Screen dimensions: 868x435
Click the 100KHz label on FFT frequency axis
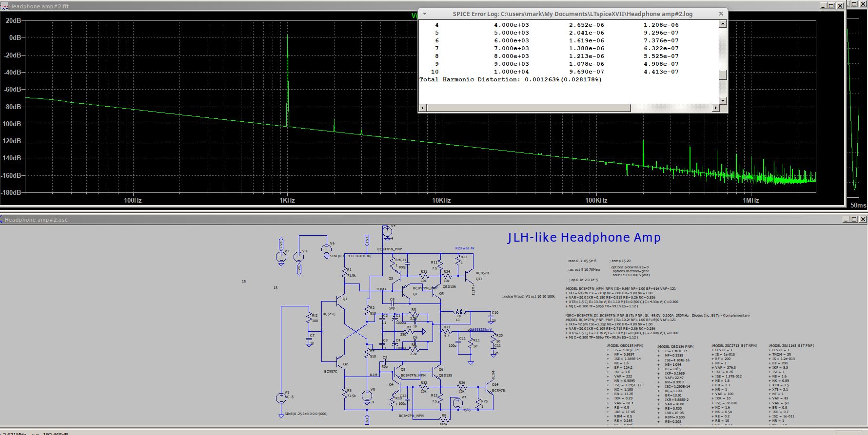(x=596, y=200)
